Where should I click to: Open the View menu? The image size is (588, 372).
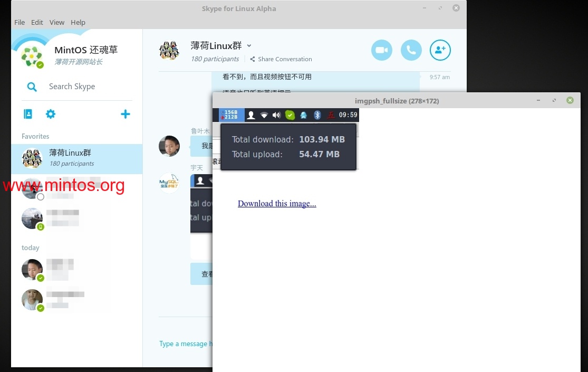(x=56, y=23)
